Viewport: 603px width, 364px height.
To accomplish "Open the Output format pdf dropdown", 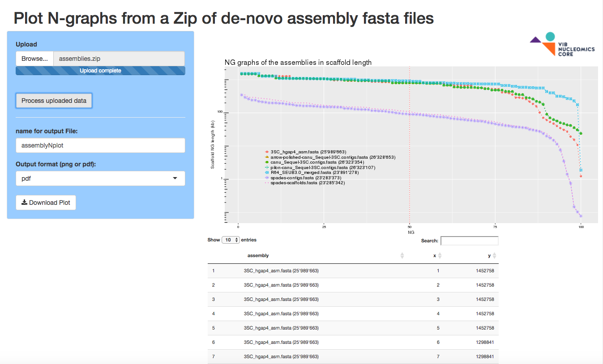I will coord(100,178).
